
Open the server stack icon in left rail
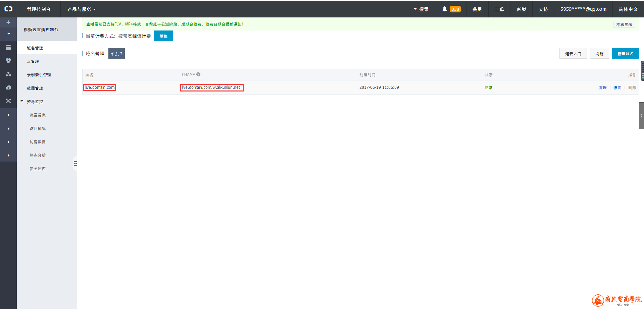[x=8, y=48]
